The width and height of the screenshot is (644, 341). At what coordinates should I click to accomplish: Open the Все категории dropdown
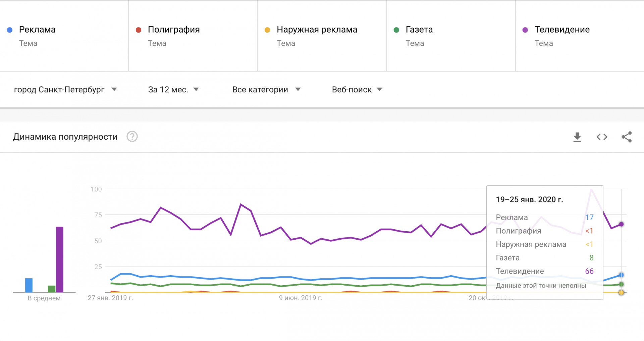pyautogui.click(x=266, y=90)
